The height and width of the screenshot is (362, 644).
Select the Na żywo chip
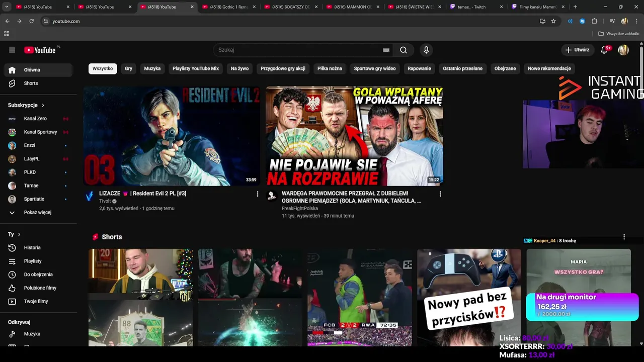point(240,68)
